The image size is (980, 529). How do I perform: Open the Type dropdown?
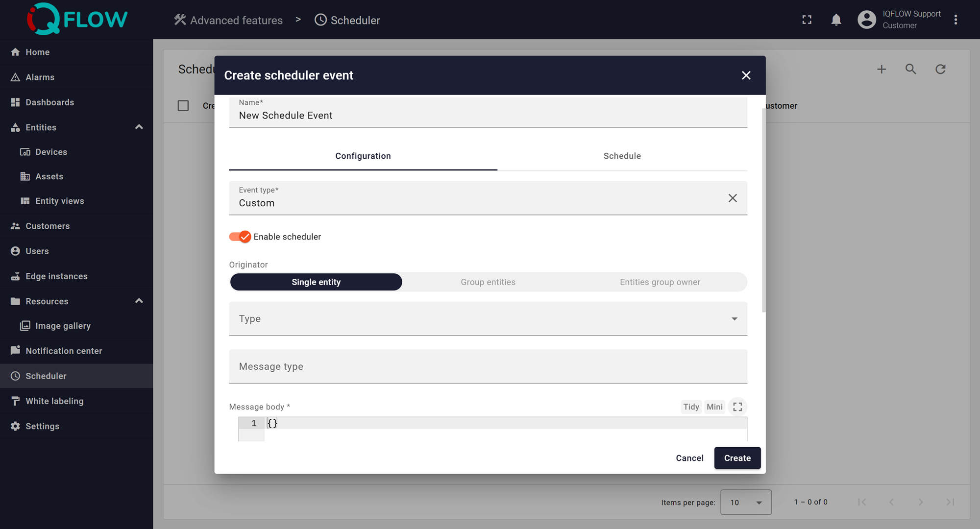click(488, 319)
